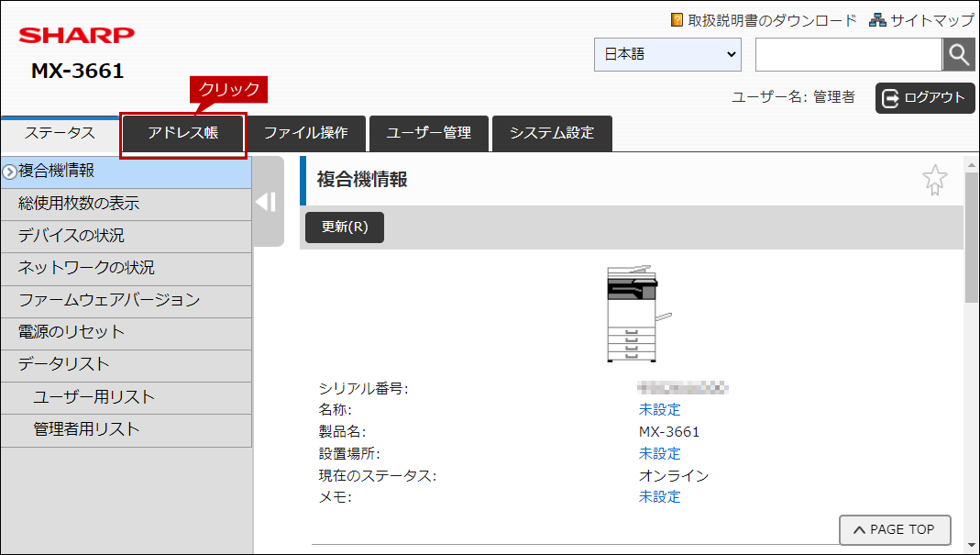980x555 pixels.
Task: Select 総使用枚数の表示 in the sidebar
Action: [x=127, y=204]
